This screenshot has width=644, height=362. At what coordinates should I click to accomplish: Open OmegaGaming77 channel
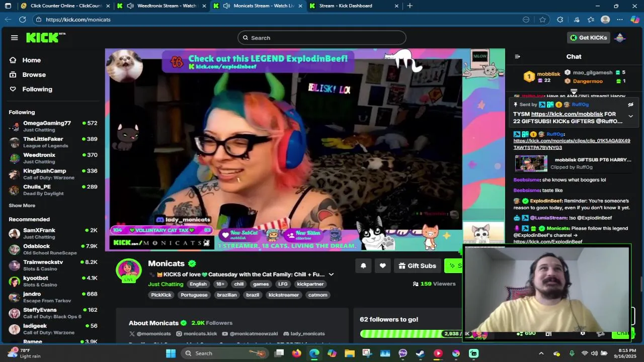(53, 126)
